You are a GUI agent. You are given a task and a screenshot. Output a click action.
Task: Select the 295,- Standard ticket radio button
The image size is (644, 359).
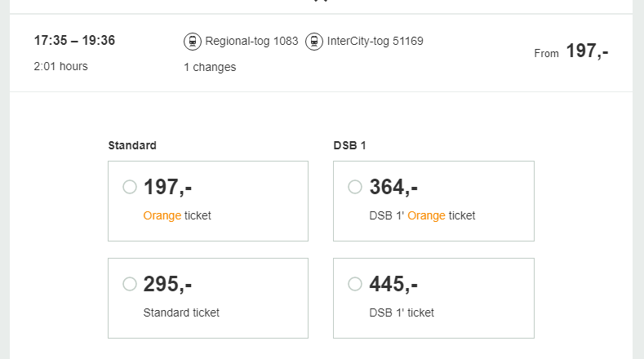(x=130, y=284)
